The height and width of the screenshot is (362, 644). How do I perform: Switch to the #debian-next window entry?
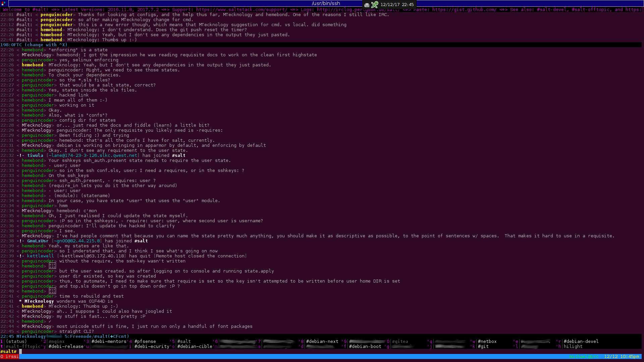322,342
